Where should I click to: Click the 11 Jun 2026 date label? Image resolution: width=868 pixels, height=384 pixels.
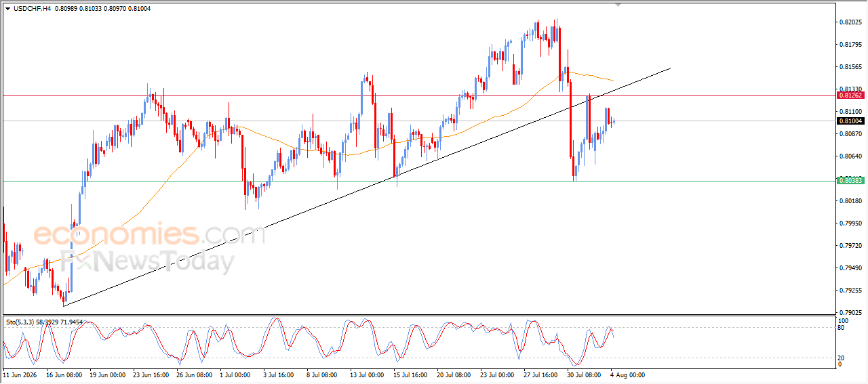pyautogui.click(x=21, y=375)
